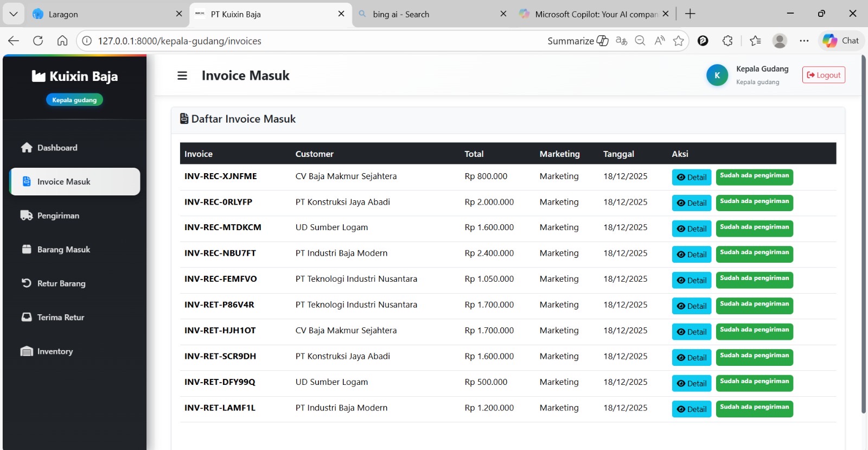868x450 pixels.
Task: Click customer CV Baja Makmur Sejahtera first row
Action: [346, 176]
